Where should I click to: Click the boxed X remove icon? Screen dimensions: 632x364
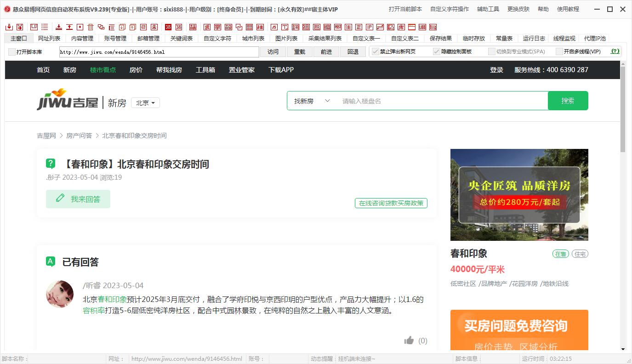pyautogui.click(x=80, y=27)
